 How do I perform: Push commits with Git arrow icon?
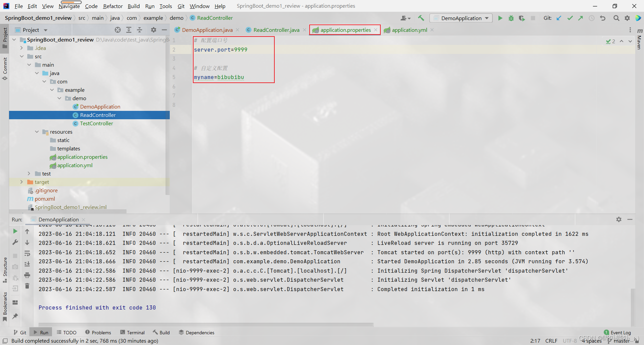pos(581,18)
